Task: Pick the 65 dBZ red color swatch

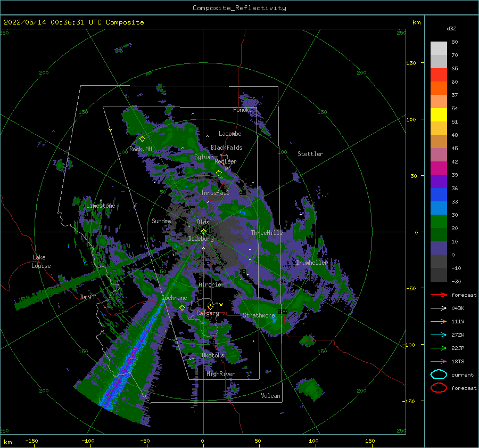Action: click(x=439, y=75)
